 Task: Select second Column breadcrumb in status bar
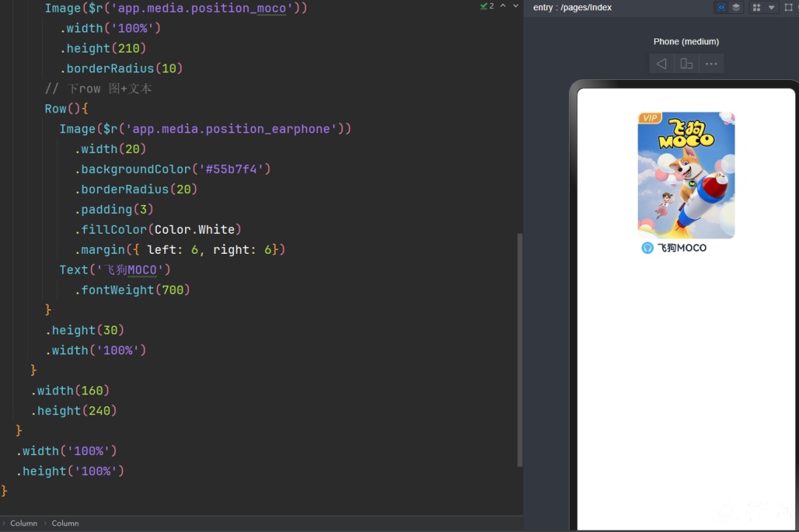(65, 523)
